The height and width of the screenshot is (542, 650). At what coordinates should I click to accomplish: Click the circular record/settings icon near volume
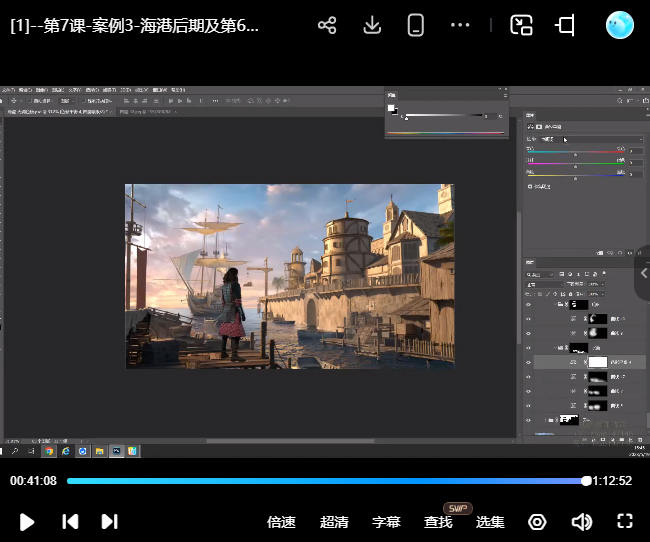[538, 522]
